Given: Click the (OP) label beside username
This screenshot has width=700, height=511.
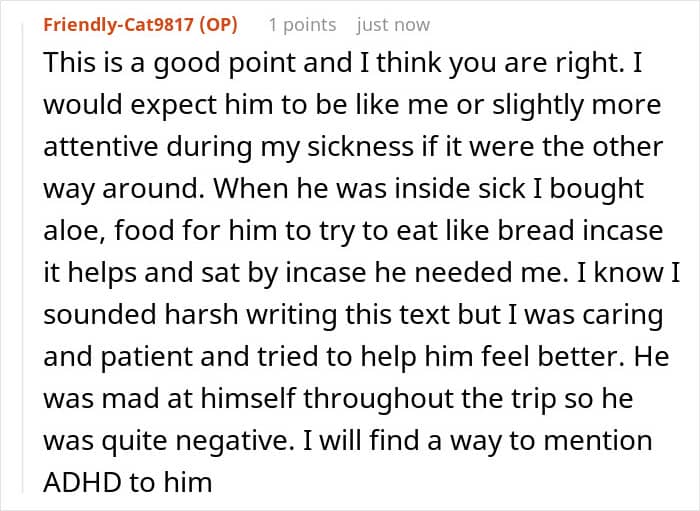Looking at the screenshot, I should point(220,25).
